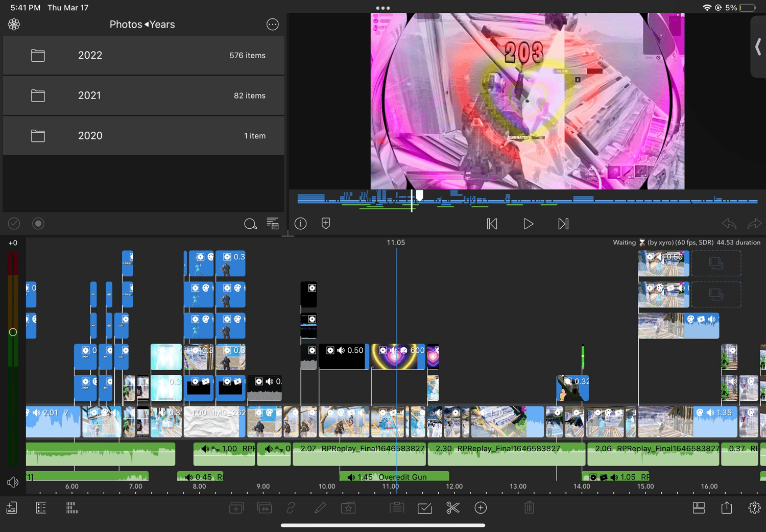Redo the last edit

[x=754, y=224]
